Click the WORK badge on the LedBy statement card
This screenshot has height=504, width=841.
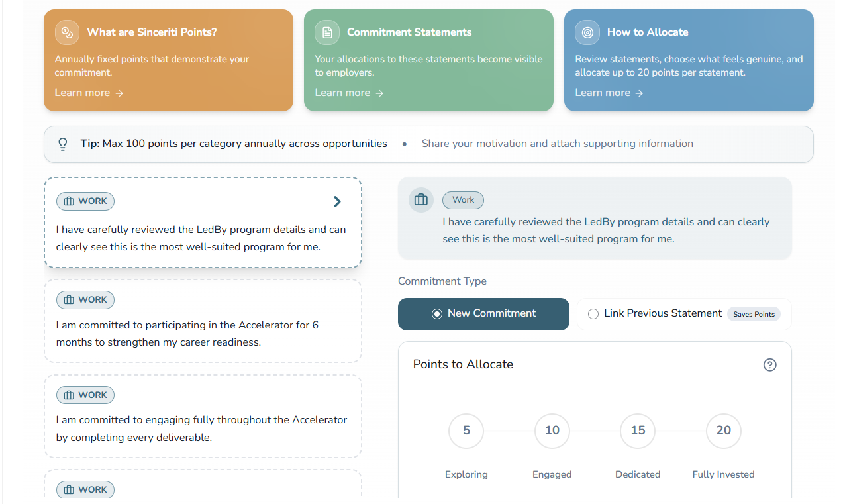pyautogui.click(x=85, y=201)
